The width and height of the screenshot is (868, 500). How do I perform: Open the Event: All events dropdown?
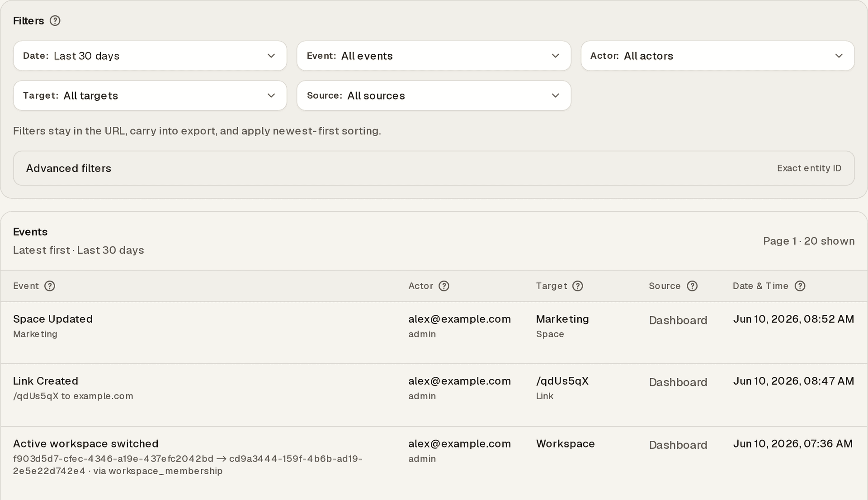pyautogui.click(x=434, y=56)
